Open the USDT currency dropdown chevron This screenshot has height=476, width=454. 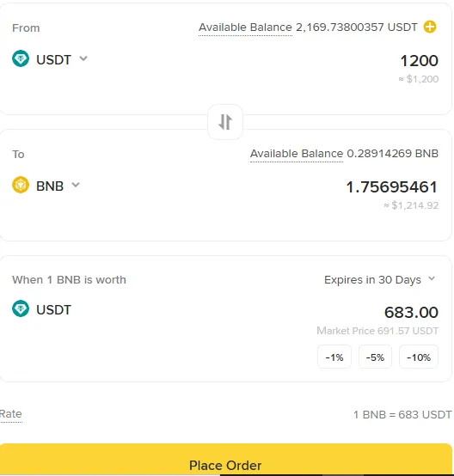pyautogui.click(x=83, y=58)
